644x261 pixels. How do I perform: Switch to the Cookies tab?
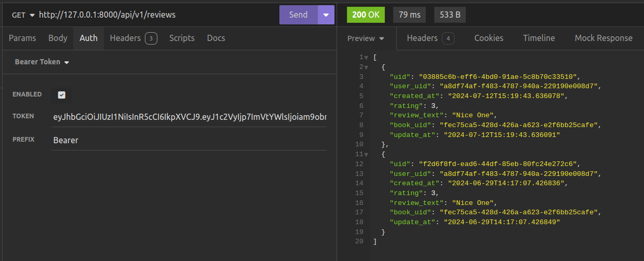point(489,38)
